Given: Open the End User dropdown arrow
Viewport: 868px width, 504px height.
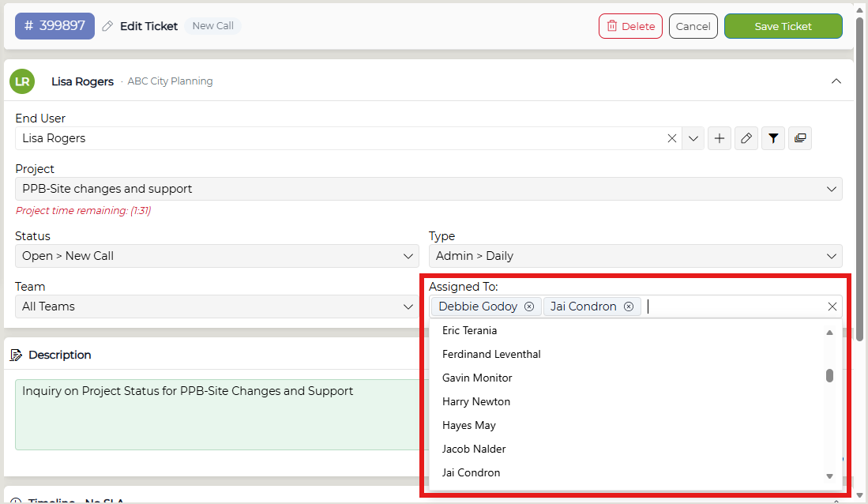Looking at the screenshot, I should (693, 138).
